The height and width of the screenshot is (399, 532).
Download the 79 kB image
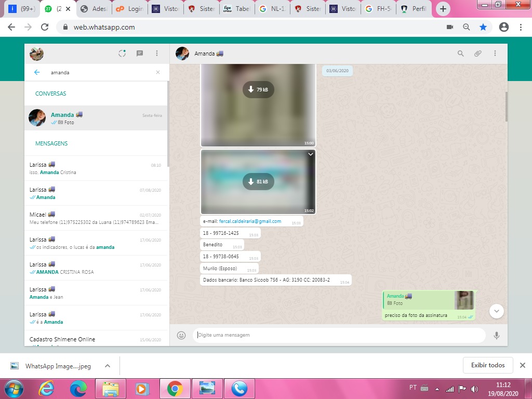(258, 90)
